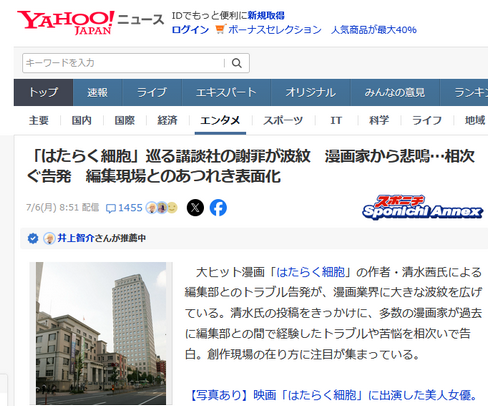This screenshot has height=406, width=488.
Task: Open the Sponichi Annex logo
Action: pos(422,207)
